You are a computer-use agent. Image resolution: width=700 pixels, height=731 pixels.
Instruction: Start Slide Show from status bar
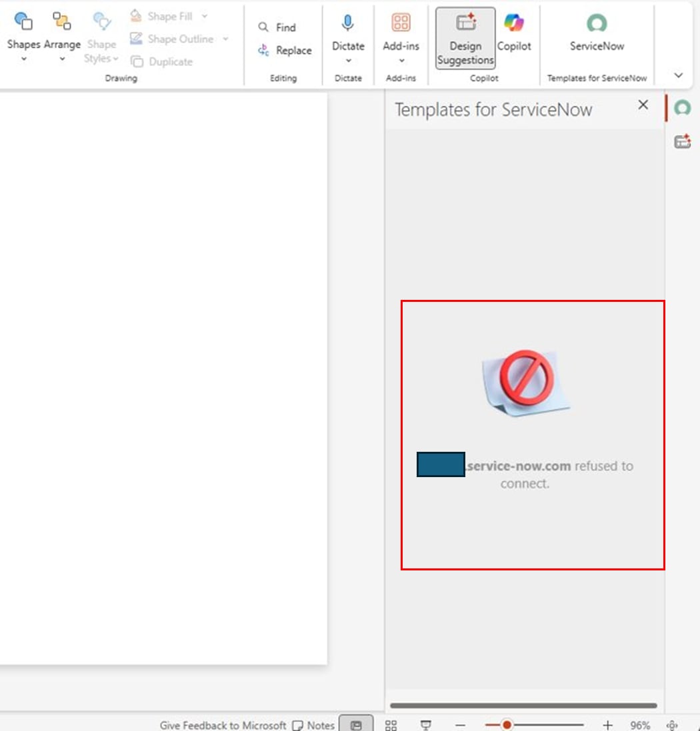click(425, 725)
